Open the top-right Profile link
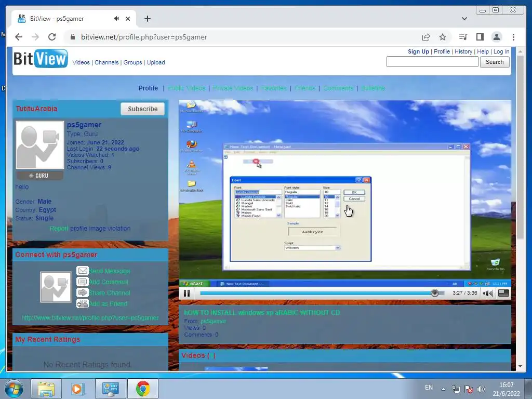This screenshot has width=532, height=399. tap(442, 51)
